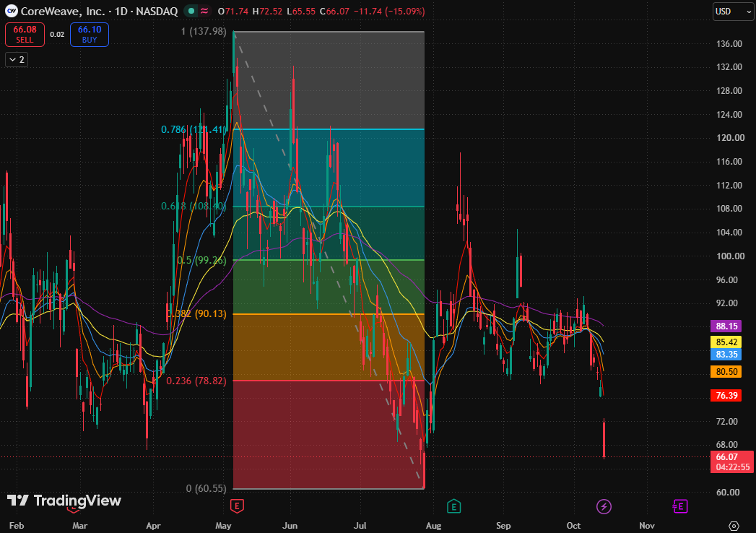This screenshot has width=756, height=533.
Task: Click the pink approximate-data indicator icon
Action: tap(204, 11)
